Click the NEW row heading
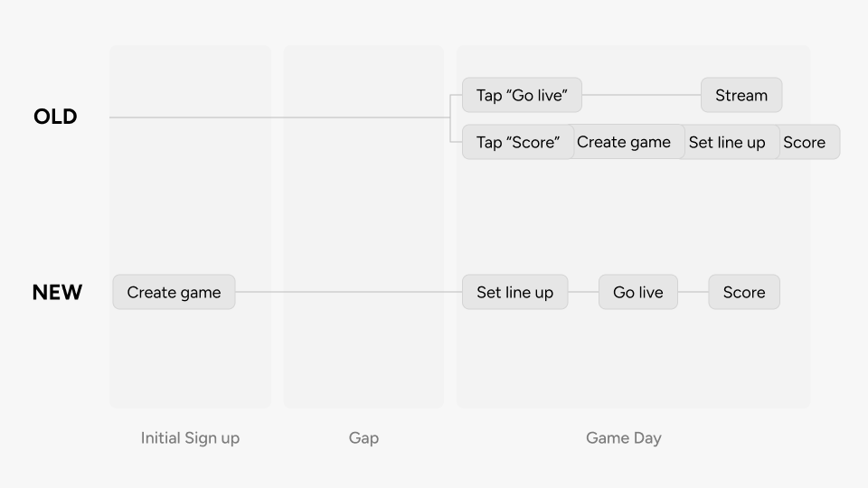 tap(57, 292)
